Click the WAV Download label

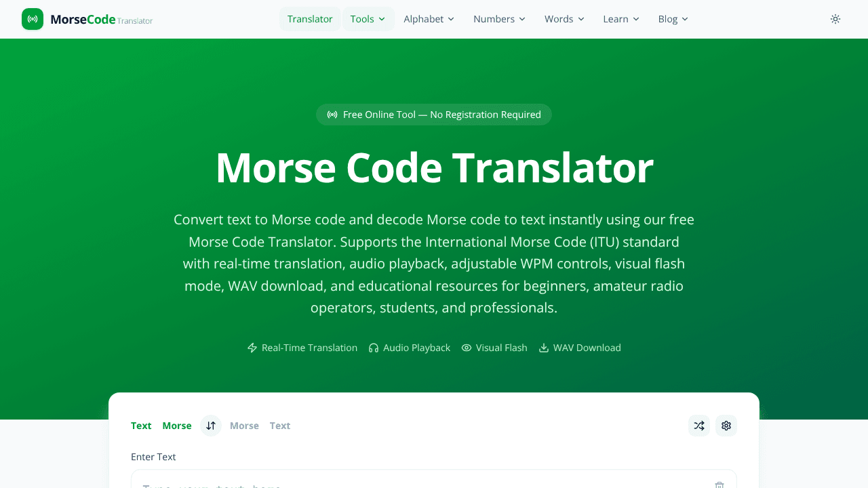(x=587, y=348)
